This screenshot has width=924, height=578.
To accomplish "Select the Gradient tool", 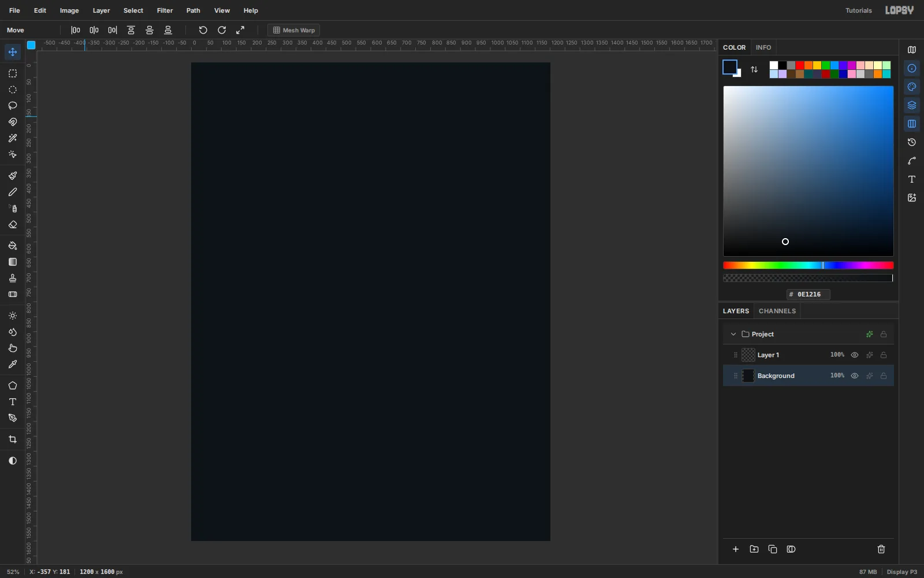I will pos(13,262).
